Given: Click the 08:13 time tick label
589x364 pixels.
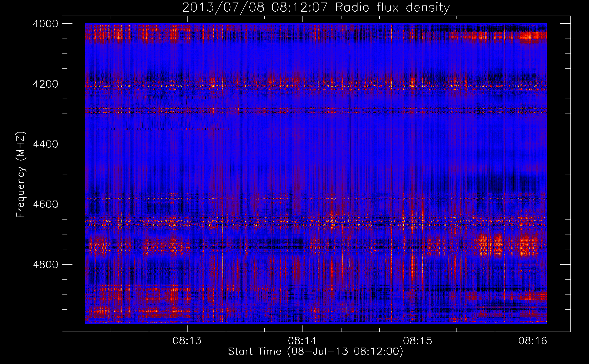Looking at the screenshot, I should (x=187, y=341).
